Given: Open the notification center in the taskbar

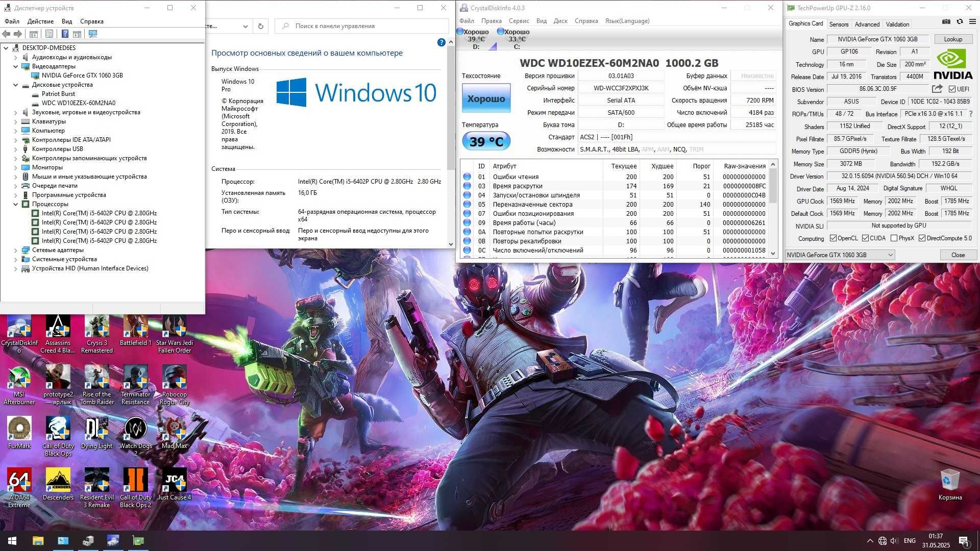Looking at the screenshot, I should (963, 541).
